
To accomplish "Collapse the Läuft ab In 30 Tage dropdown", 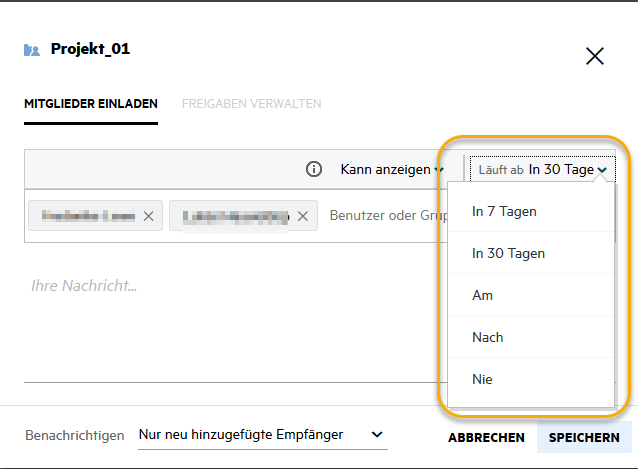I will point(542,169).
